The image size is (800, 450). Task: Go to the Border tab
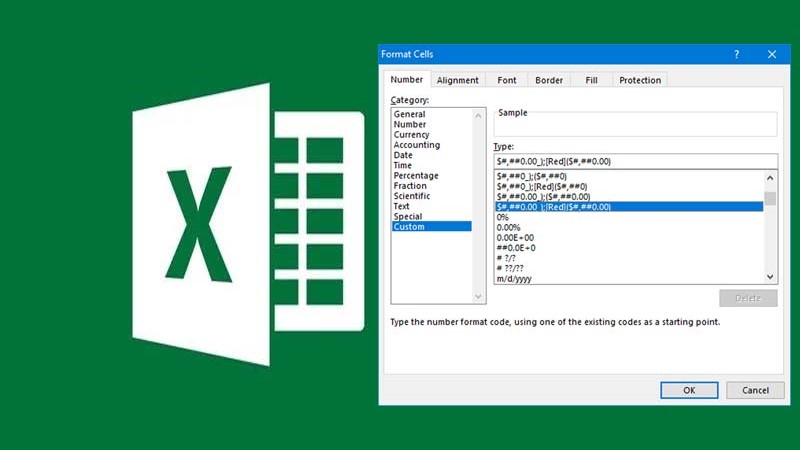549,80
